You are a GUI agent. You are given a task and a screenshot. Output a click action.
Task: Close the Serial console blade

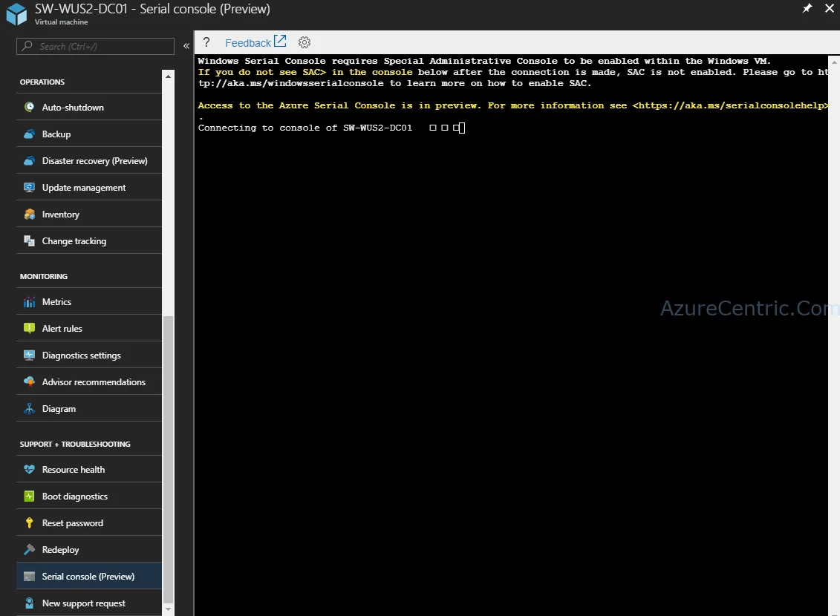pyautogui.click(x=830, y=8)
